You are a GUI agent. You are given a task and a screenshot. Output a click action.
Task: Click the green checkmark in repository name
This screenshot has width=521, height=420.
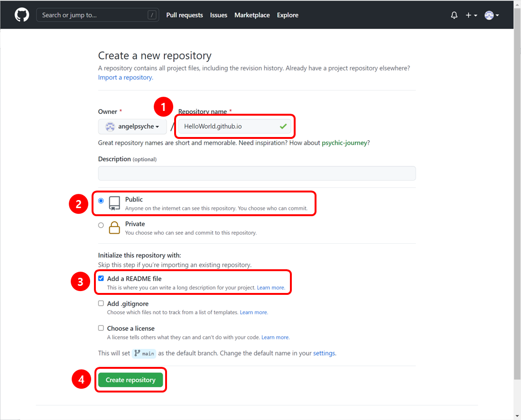click(x=283, y=126)
